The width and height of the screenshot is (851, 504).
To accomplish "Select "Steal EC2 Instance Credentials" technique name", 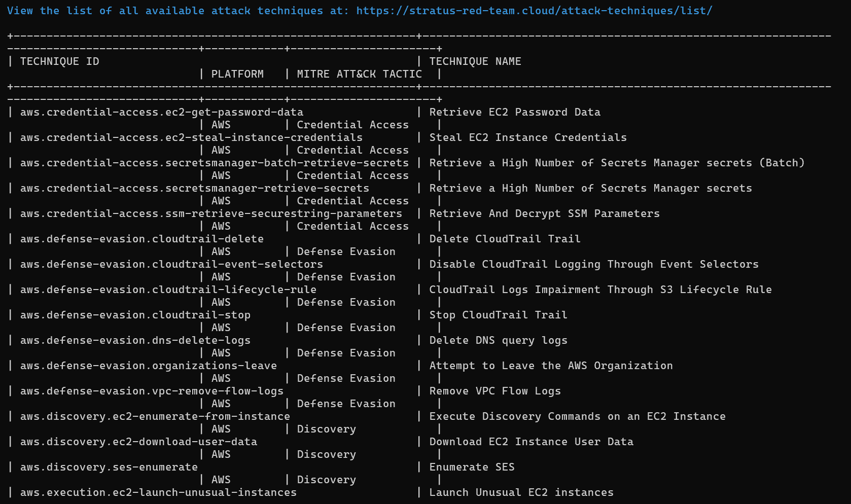I will [x=528, y=137].
